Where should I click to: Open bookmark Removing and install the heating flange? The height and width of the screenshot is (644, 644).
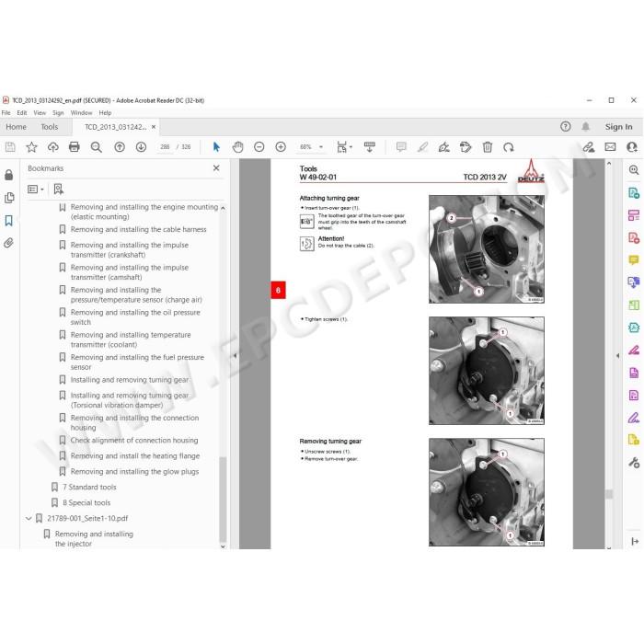pyautogui.click(x=135, y=456)
